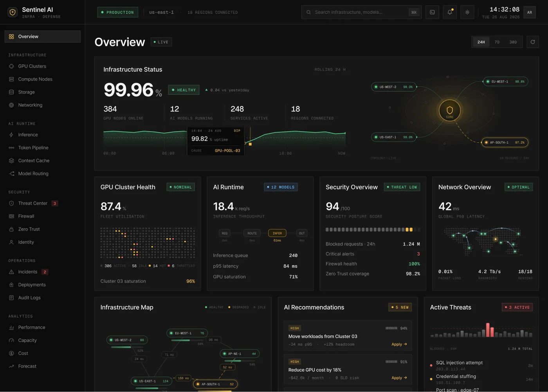The image size is (548, 392).
Task: Open the AR user avatar menu
Action: (530, 12)
